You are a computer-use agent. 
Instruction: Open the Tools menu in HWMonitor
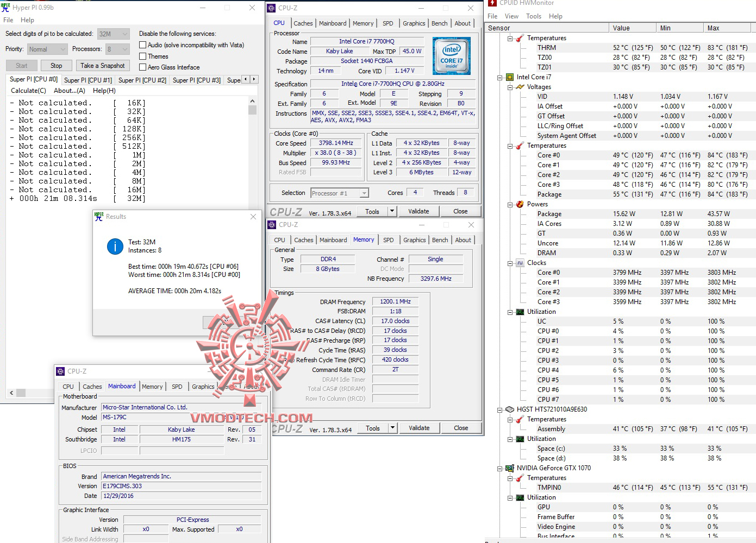(x=534, y=16)
